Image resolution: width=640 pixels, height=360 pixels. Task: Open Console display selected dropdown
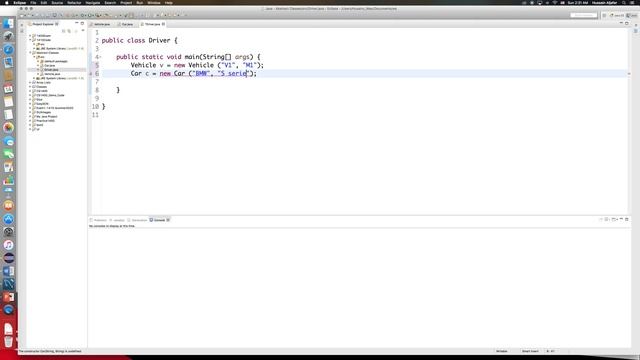(608, 219)
